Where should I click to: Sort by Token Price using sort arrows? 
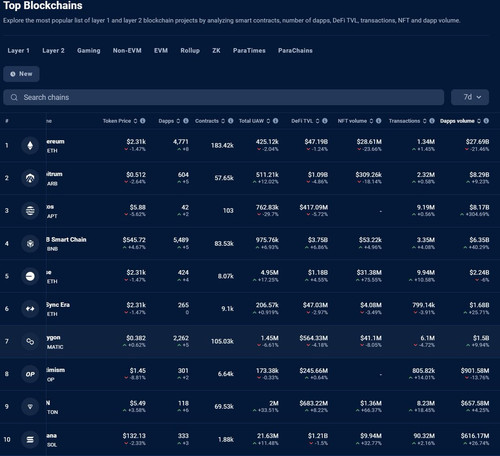pos(135,121)
